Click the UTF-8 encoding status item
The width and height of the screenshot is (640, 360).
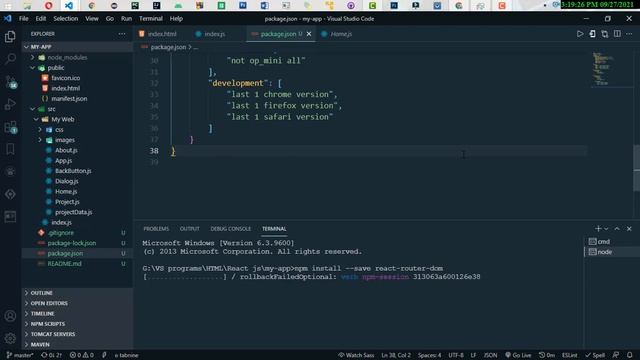pos(456,355)
